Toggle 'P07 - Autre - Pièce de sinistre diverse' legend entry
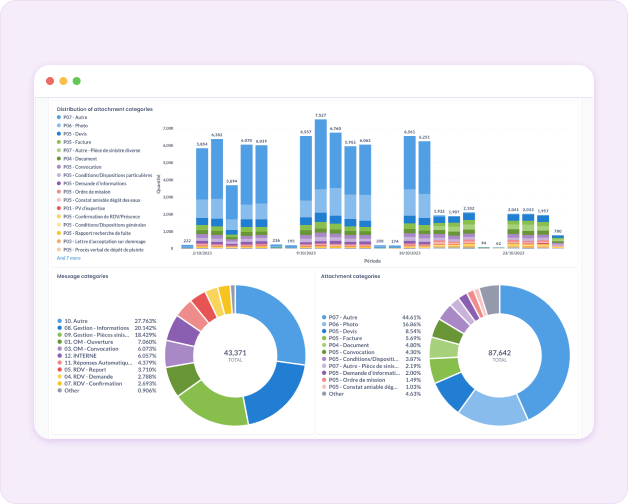The height and width of the screenshot is (504, 628). pyautogui.click(x=99, y=150)
